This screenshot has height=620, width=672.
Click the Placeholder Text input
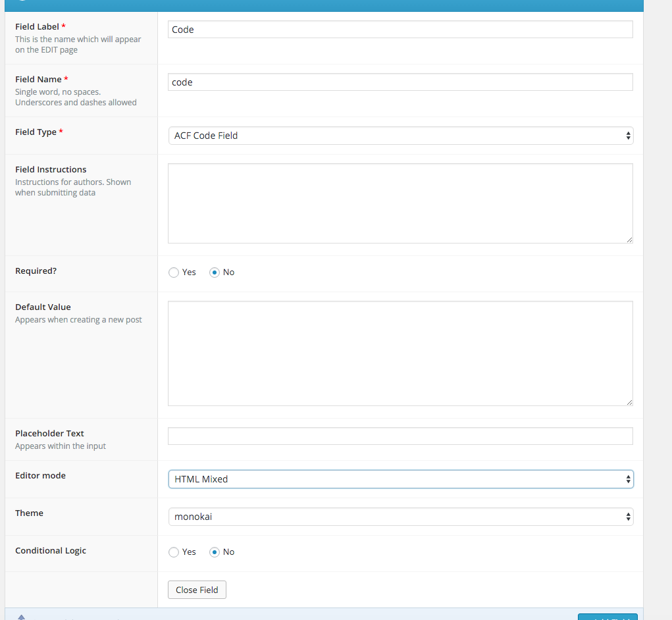pyautogui.click(x=400, y=436)
